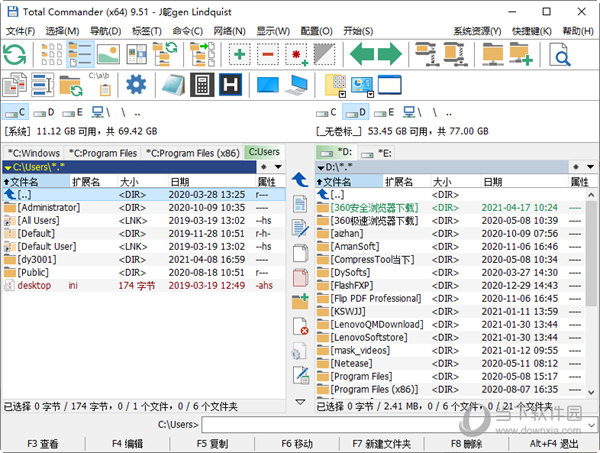Select drive E in left panel
600x453 pixels.
(x=72, y=112)
